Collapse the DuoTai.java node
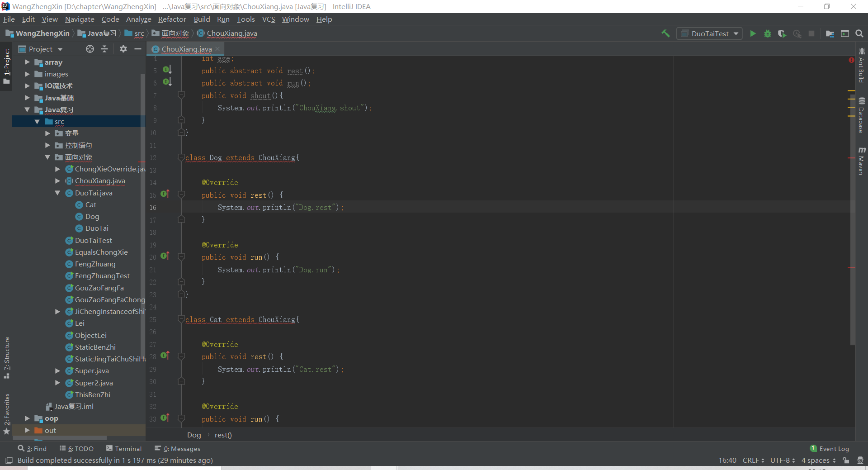Image resolution: width=868 pixels, height=470 pixels. pyautogui.click(x=57, y=193)
